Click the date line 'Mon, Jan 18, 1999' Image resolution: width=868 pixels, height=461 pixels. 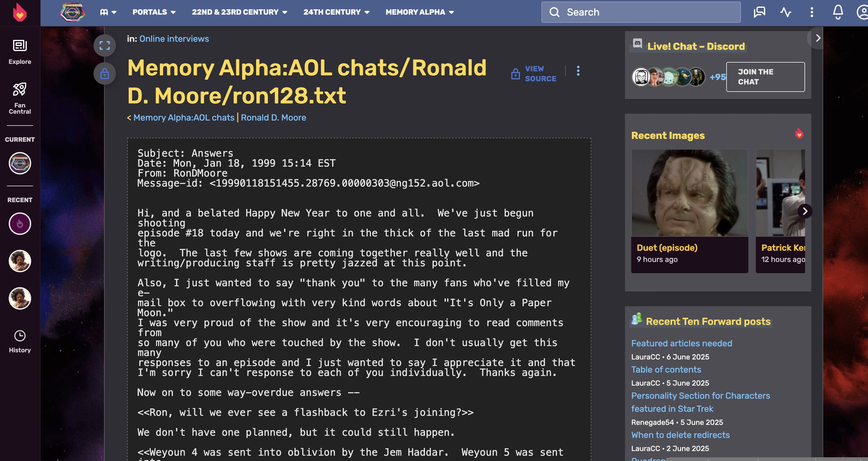[x=236, y=164]
